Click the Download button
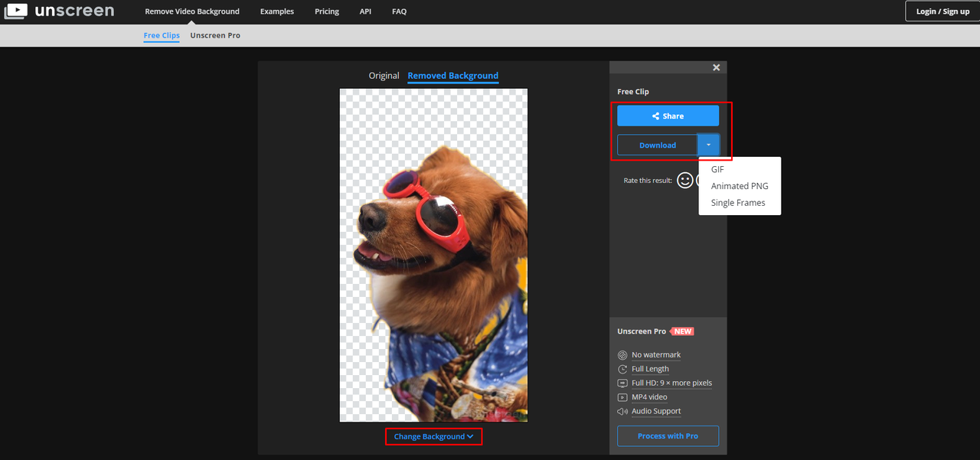 [x=658, y=145]
